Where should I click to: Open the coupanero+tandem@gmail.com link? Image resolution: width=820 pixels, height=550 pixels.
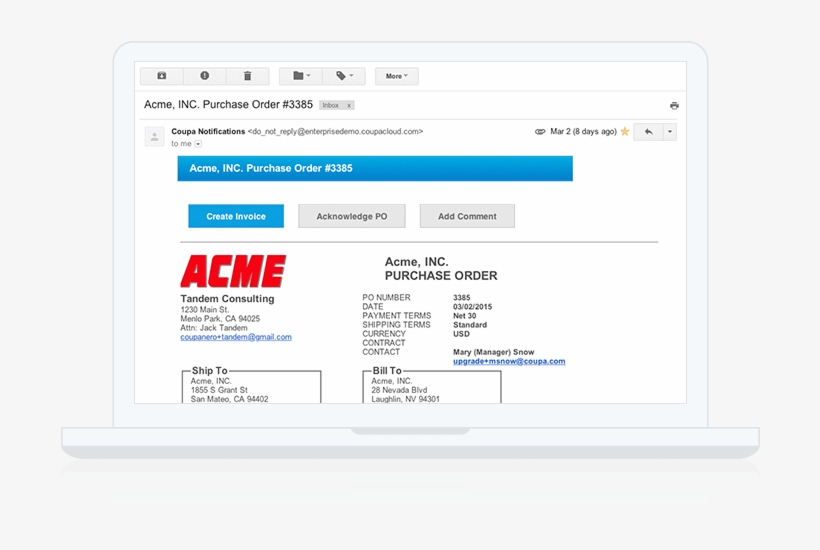point(236,337)
